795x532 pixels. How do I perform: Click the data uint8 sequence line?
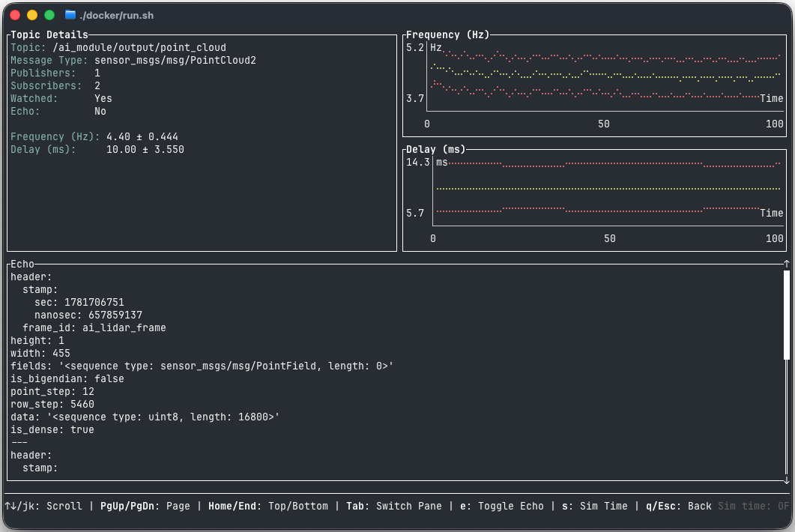click(x=145, y=417)
